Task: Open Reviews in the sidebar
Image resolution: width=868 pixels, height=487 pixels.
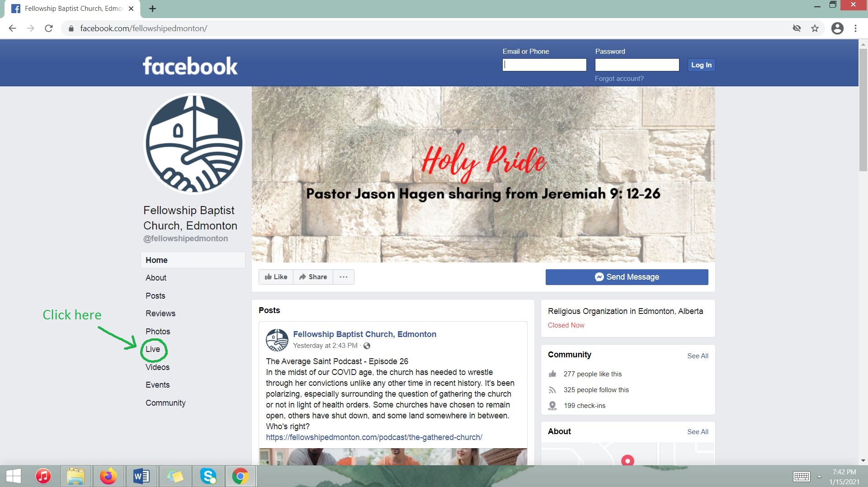Action: 160,314
